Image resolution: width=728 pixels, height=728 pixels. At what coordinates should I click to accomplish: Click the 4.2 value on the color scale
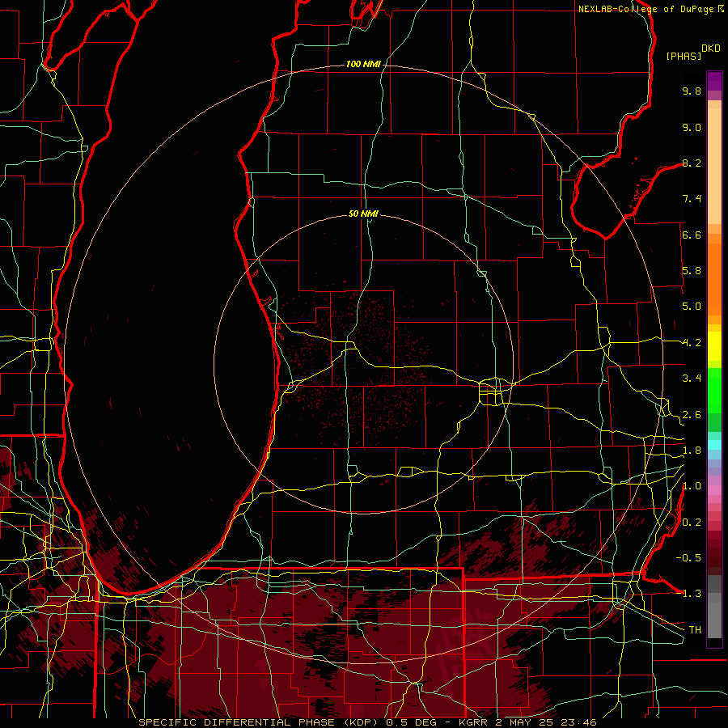point(692,343)
